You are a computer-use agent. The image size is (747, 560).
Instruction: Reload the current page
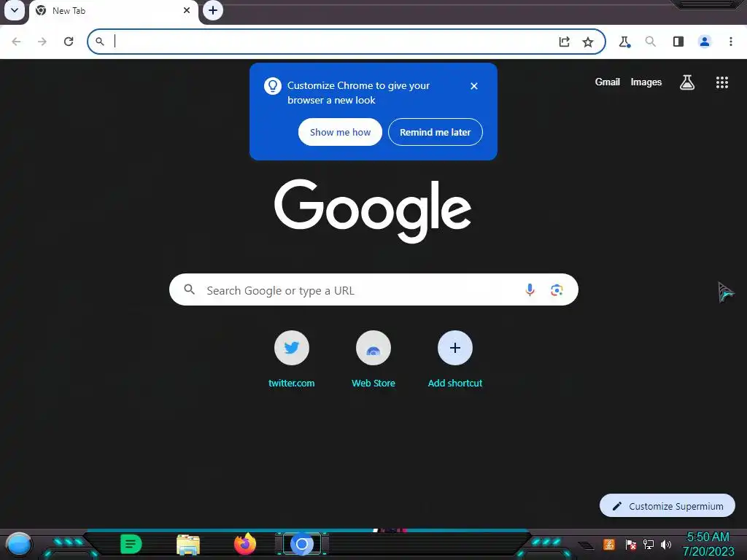click(x=69, y=42)
